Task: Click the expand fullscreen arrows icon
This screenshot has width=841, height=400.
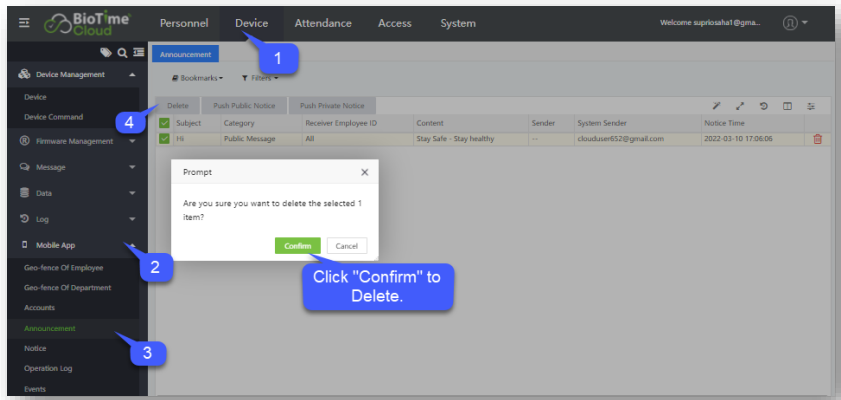Action: pos(740,105)
